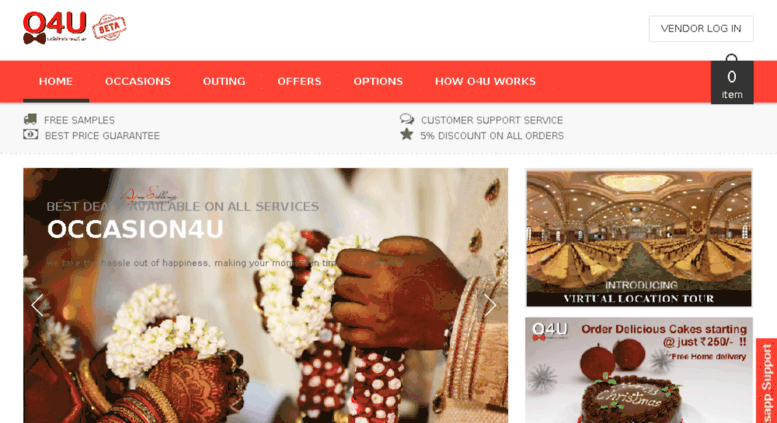This screenshot has height=423, width=777.
Task: Click the Vendor Log In button
Action: pyautogui.click(x=701, y=29)
